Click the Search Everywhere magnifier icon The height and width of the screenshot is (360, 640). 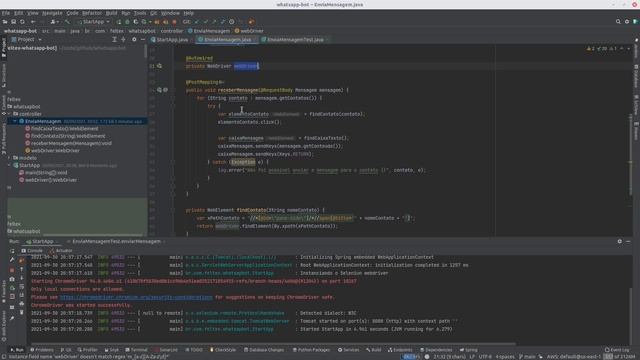point(618,22)
